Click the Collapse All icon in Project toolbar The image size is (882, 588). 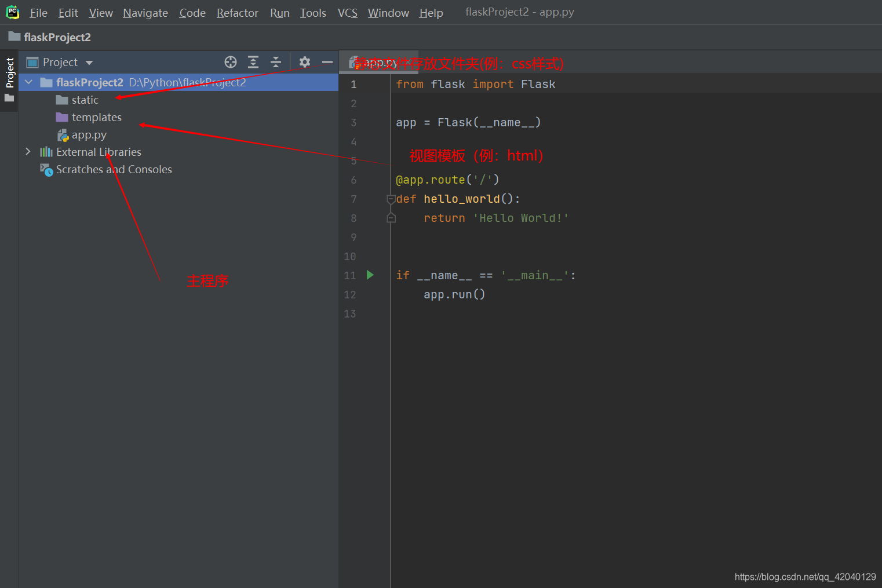point(276,62)
